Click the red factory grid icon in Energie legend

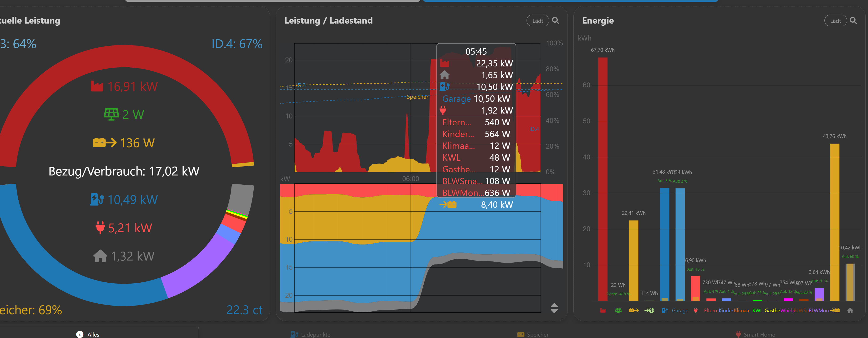point(603,310)
